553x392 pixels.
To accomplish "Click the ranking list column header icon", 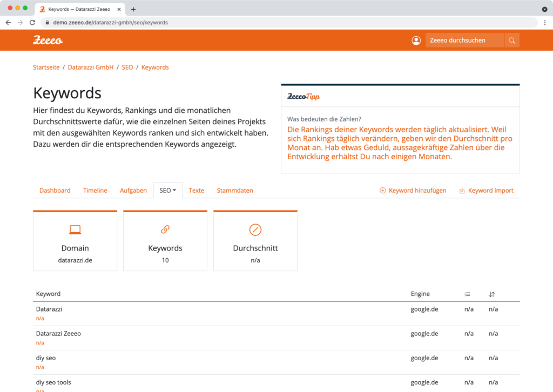I will pyautogui.click(x=467, y=294).
